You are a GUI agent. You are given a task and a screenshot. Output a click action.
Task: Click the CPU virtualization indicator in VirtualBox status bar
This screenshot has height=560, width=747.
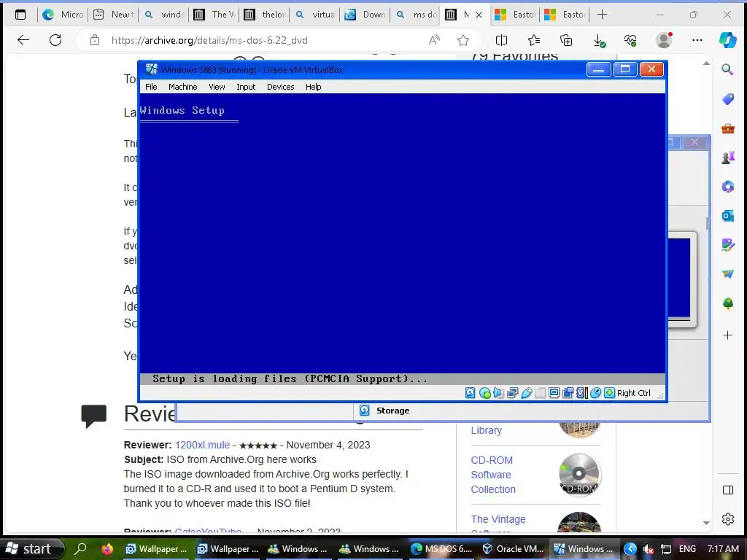(581, 393)
